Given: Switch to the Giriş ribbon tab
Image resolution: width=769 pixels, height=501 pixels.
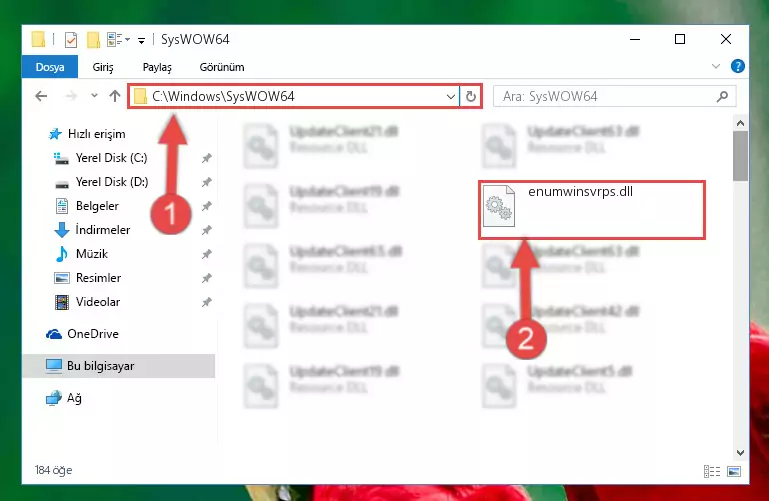Looking at the screenshot, I should coord(103,67).
